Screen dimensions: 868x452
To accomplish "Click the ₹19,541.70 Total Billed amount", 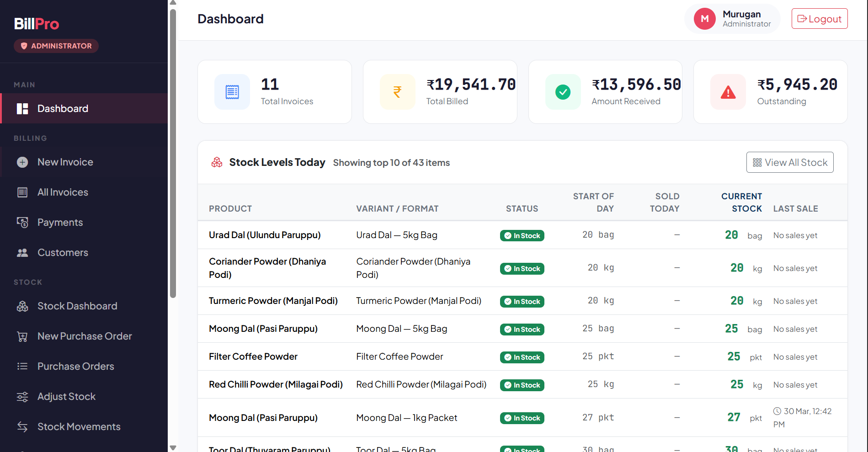I will click(x=471, y=85).
